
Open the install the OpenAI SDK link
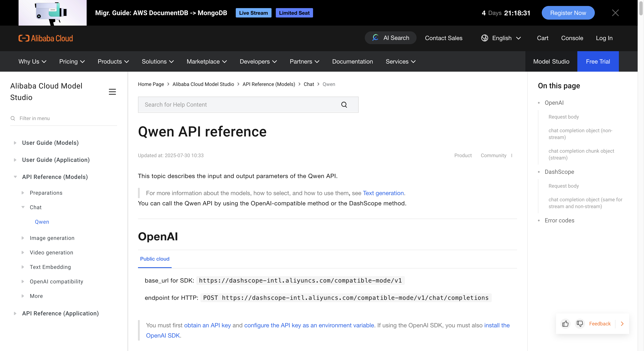(x=497, y=325)
